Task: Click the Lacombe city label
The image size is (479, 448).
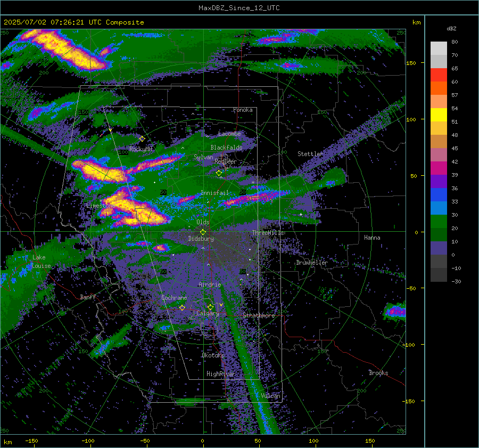Action: coord(229,134)
